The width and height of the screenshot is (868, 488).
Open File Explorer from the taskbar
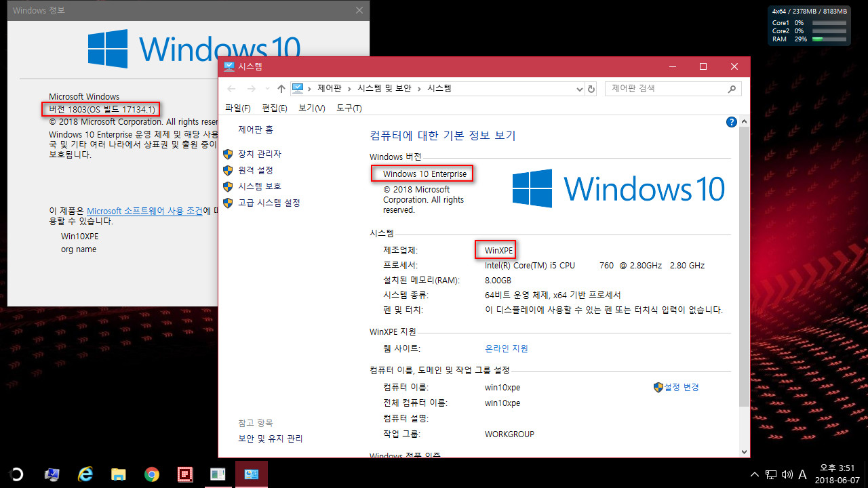(119, 474)
